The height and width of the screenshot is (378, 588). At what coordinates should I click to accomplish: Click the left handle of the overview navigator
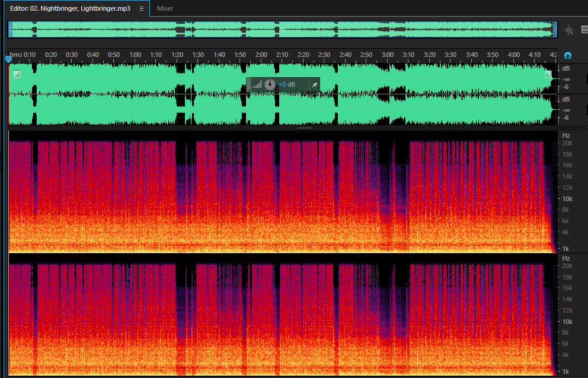point(11,29)
